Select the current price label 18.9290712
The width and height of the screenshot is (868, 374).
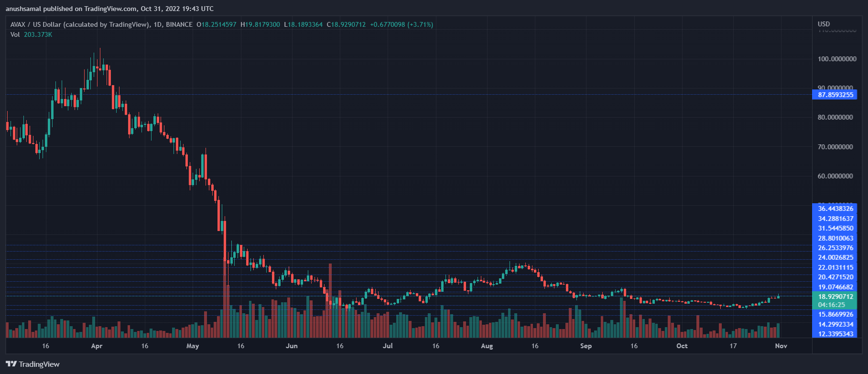coord(835,297)
